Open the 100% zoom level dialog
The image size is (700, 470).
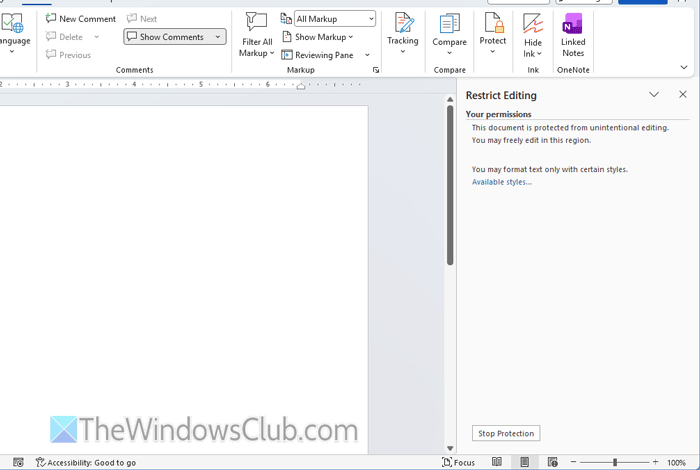click(x=676, y=463)
